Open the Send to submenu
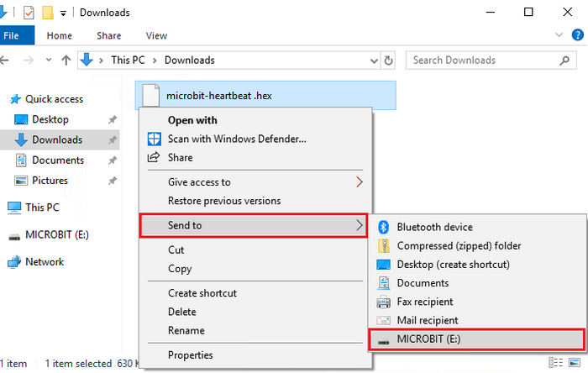The height and width of the screenshot is (373, 588). pyautogui.click(x=254, y=225)
